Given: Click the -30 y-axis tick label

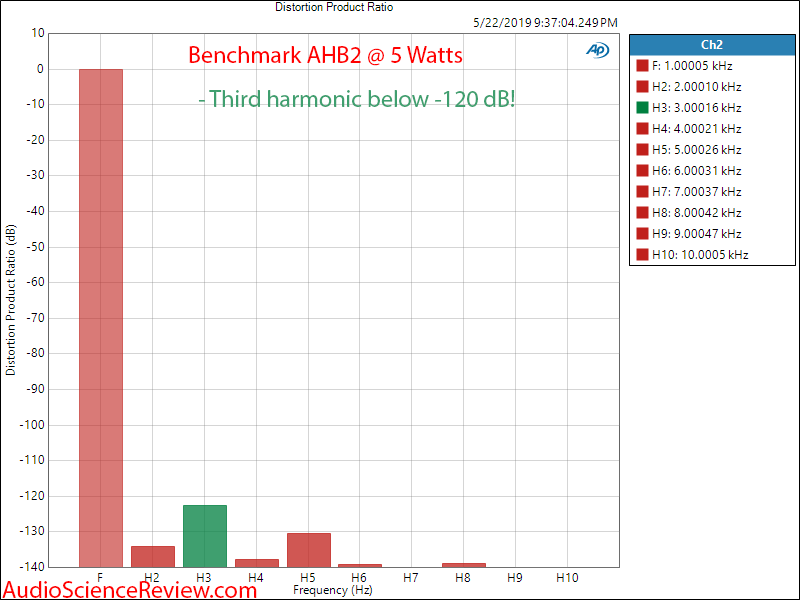Looking at the screenshot, I should point(35,176).
